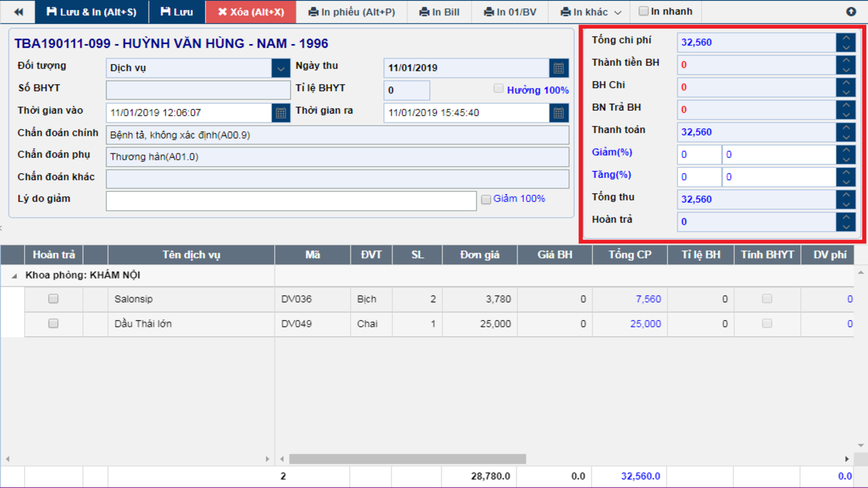
Task: Tick the Giảm 100% checkbox
Action: (486, 200)
